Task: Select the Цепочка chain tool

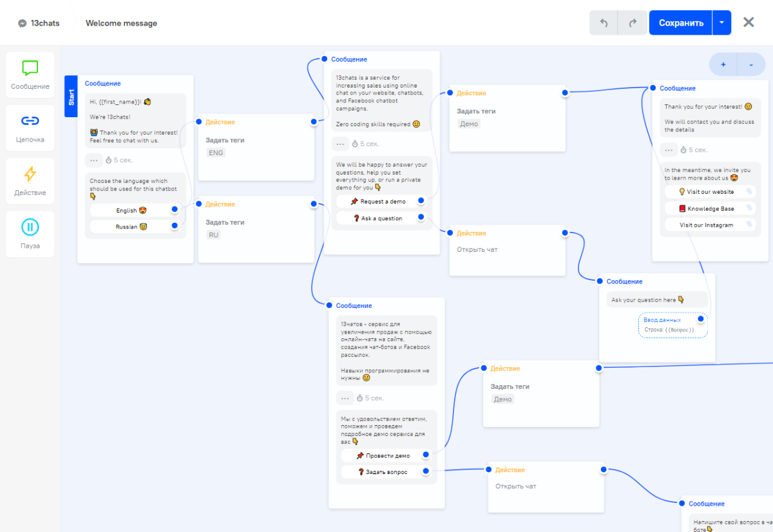Action: 30,128
